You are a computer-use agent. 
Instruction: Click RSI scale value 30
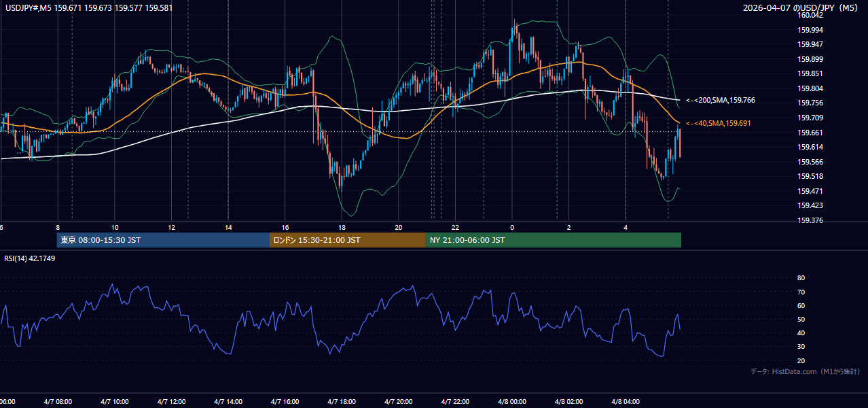[x=801, y=346]
